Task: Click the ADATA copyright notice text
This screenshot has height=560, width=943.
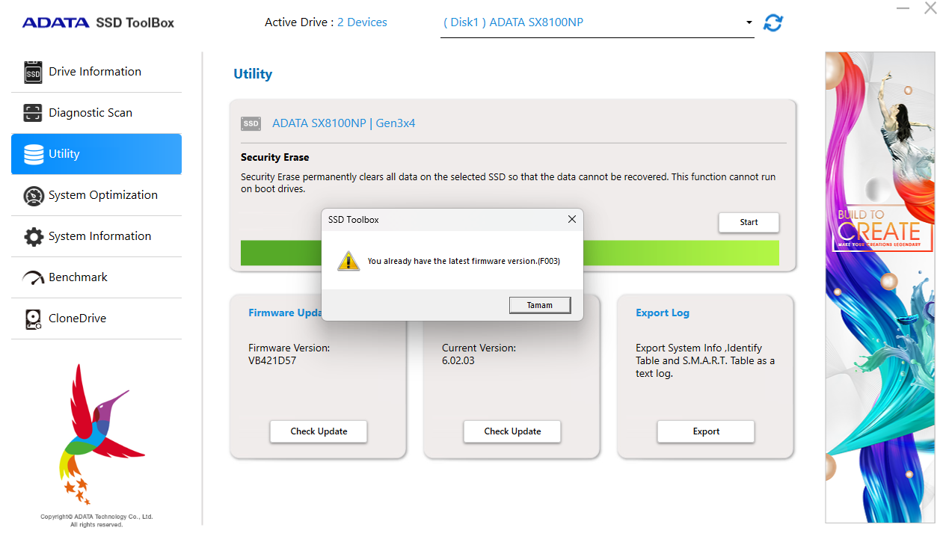Action: [96, 520]
